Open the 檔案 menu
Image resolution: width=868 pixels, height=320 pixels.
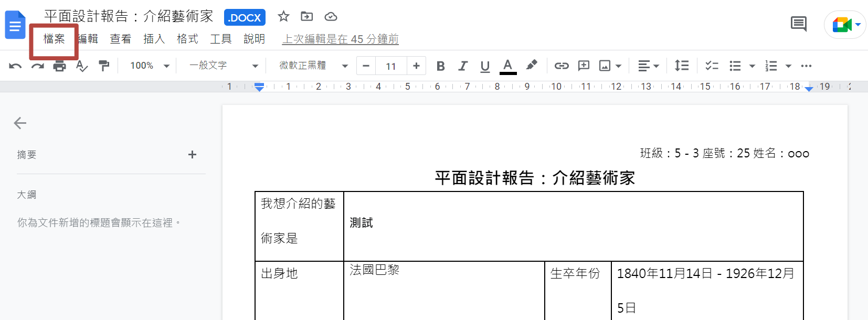point(54,39)
